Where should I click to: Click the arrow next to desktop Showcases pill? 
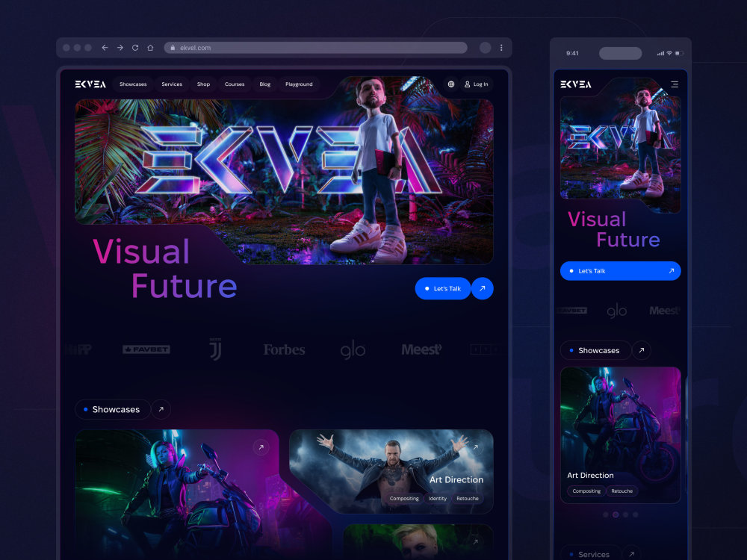tap(161, 409)
